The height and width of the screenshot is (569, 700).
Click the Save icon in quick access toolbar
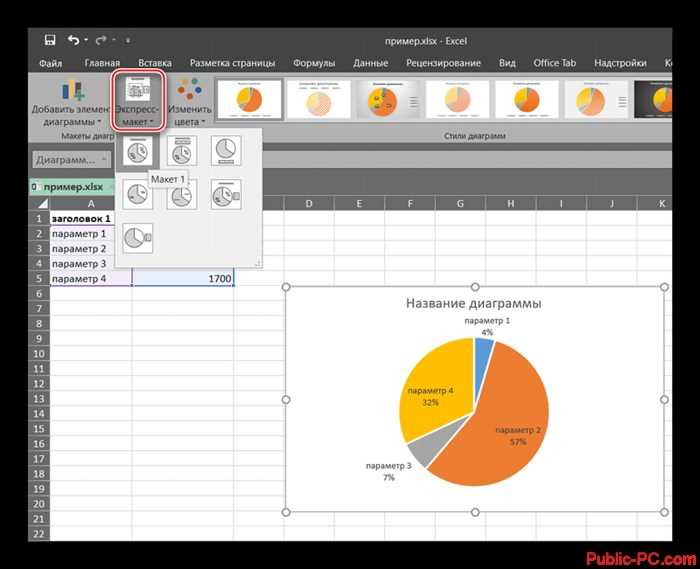[50, 40]
